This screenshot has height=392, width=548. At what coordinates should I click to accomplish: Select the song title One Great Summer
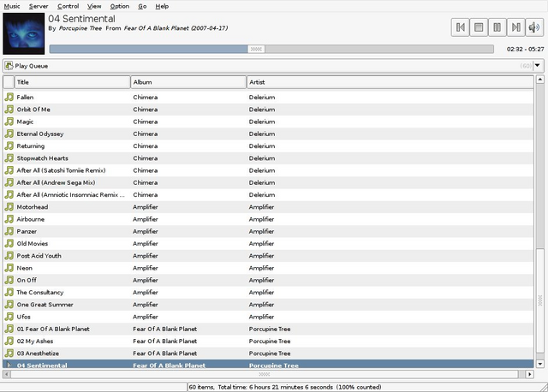[x=45, y=305]
